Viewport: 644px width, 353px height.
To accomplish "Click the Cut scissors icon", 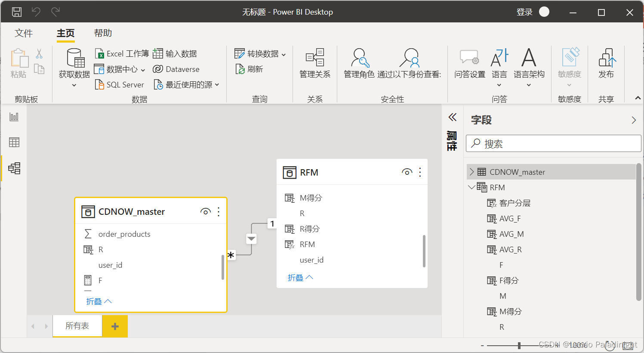I will (x=39, y=53).
